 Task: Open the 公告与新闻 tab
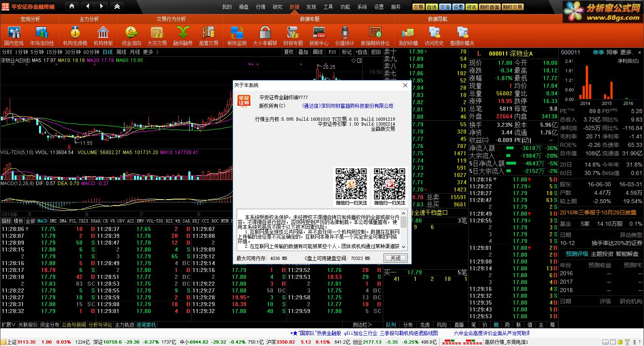click(74, 325)
